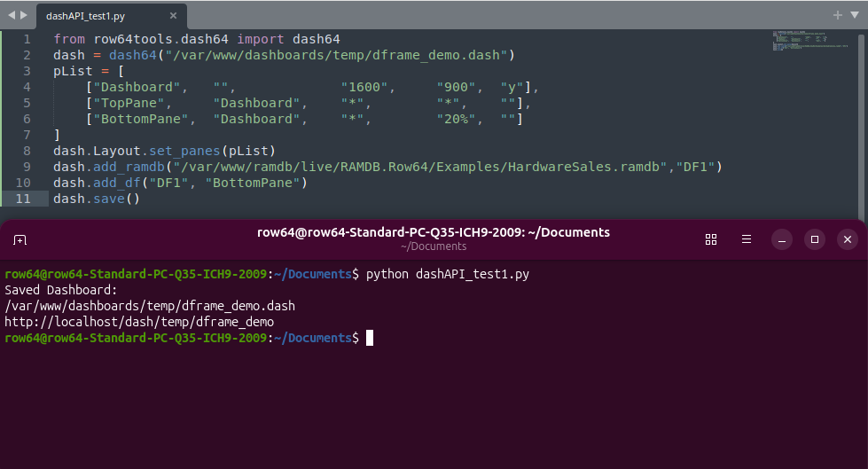Click the "1600" value on line 4

click(x=364, y=88)
